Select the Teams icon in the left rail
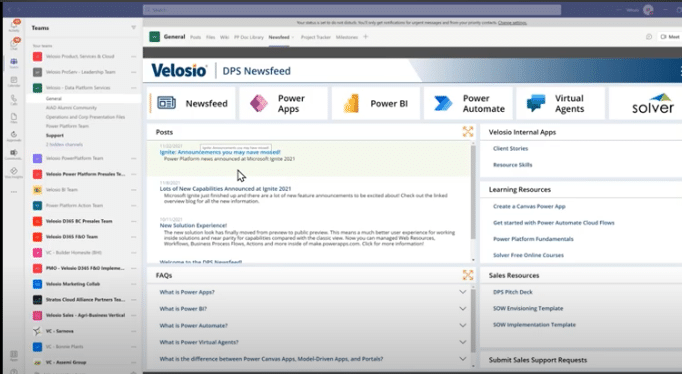682x374 pixels. tap(14, 63)
